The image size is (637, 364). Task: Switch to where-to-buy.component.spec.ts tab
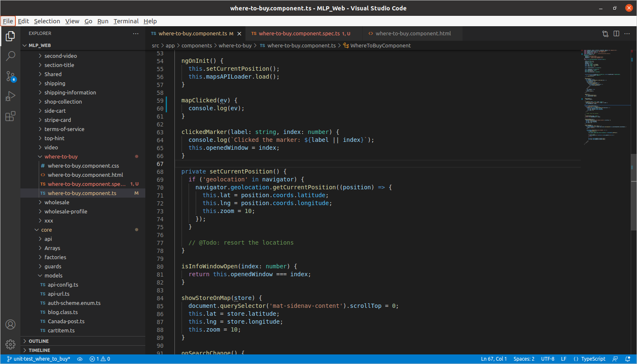pyautogui.click(x=304, y=34)
